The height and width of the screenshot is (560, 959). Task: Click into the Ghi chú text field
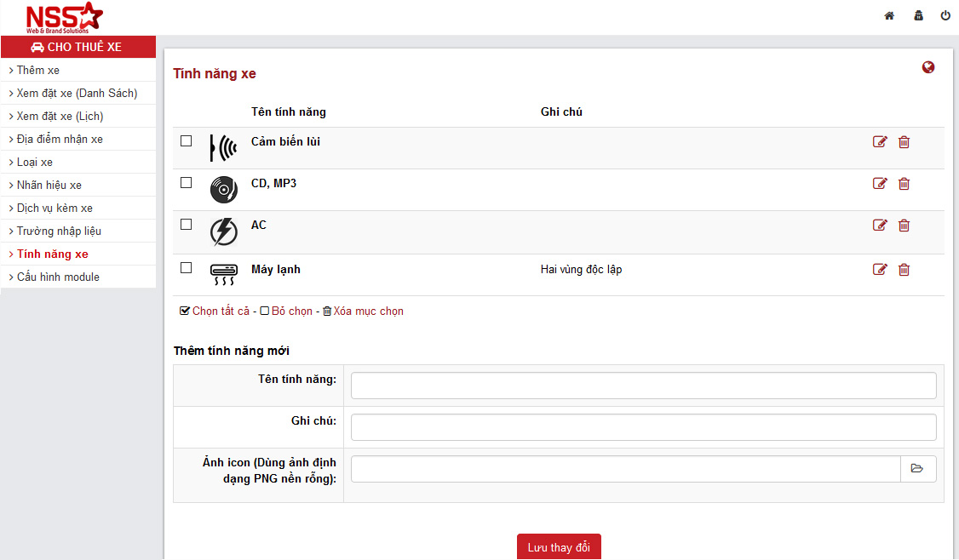click(x=643, y=427)
